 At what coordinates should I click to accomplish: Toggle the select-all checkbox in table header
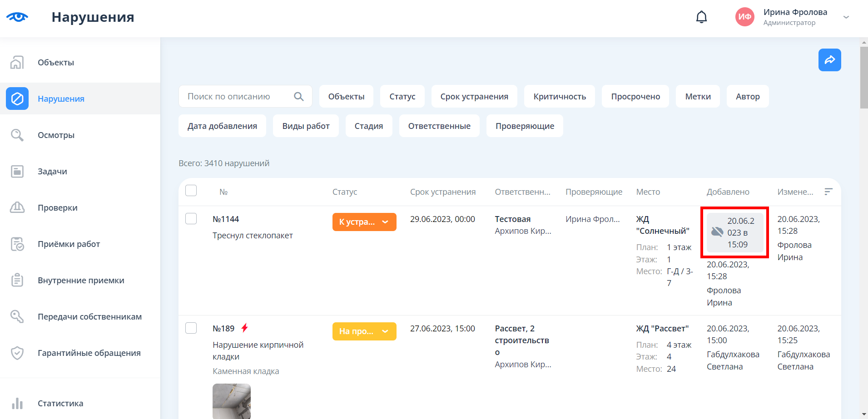(191, 191)
